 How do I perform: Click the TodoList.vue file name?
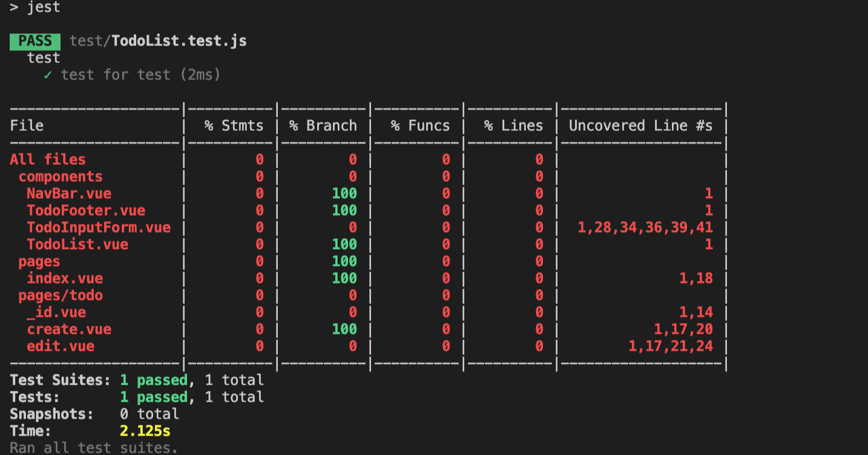point(77,245)
